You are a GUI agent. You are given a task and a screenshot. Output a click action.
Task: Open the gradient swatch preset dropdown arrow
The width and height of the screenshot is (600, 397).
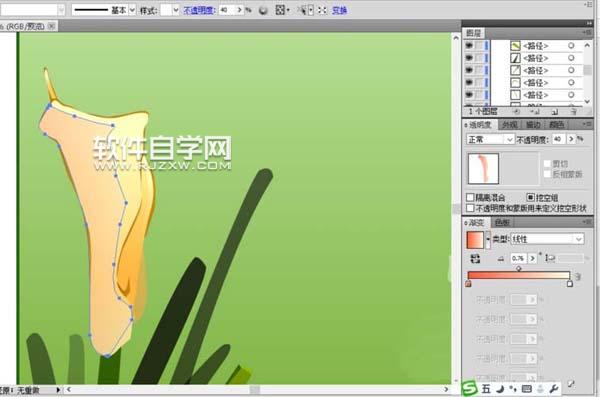(488, 240)
